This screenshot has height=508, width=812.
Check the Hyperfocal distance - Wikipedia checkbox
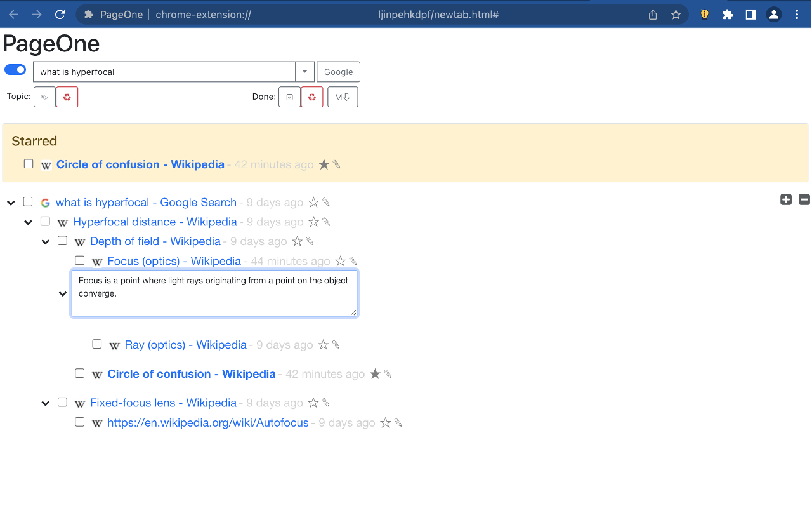45,222
